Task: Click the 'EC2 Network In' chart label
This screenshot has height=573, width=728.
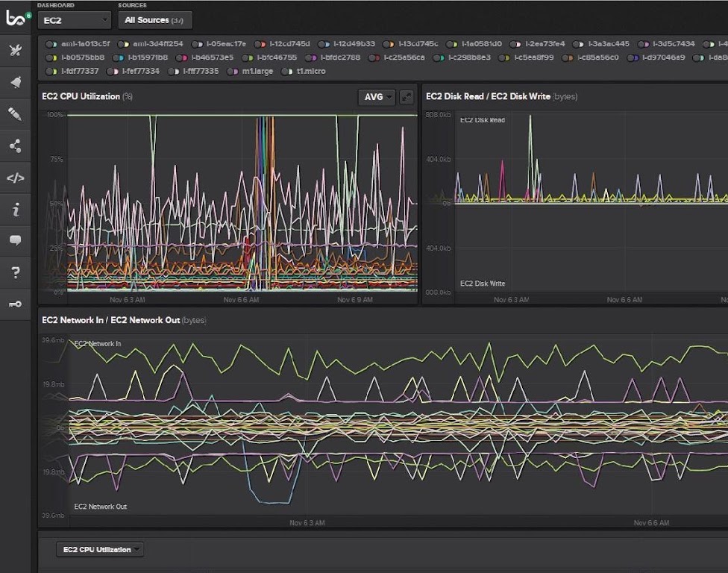Action: (98, 344)
